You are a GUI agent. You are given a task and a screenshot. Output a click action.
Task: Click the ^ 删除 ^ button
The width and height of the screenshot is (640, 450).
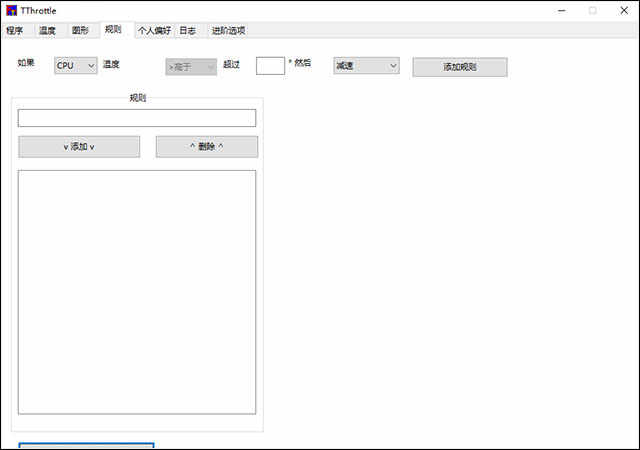tap(207, 147)
